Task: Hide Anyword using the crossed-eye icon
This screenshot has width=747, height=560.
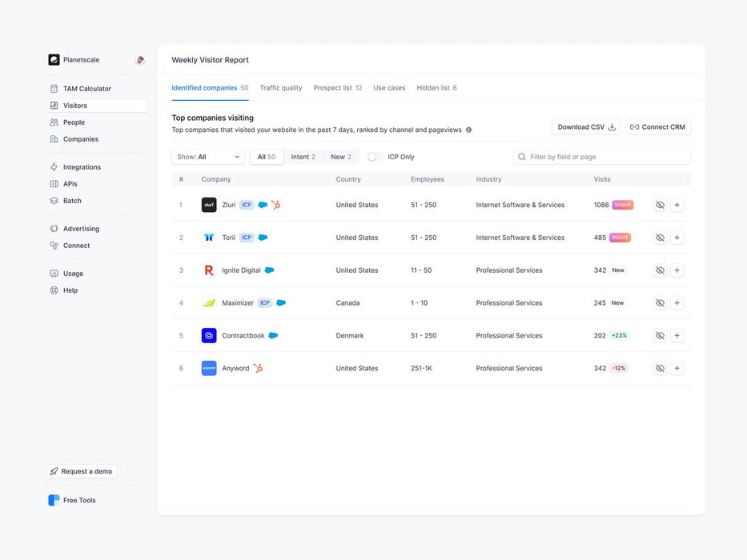Action: click(660, 368)
